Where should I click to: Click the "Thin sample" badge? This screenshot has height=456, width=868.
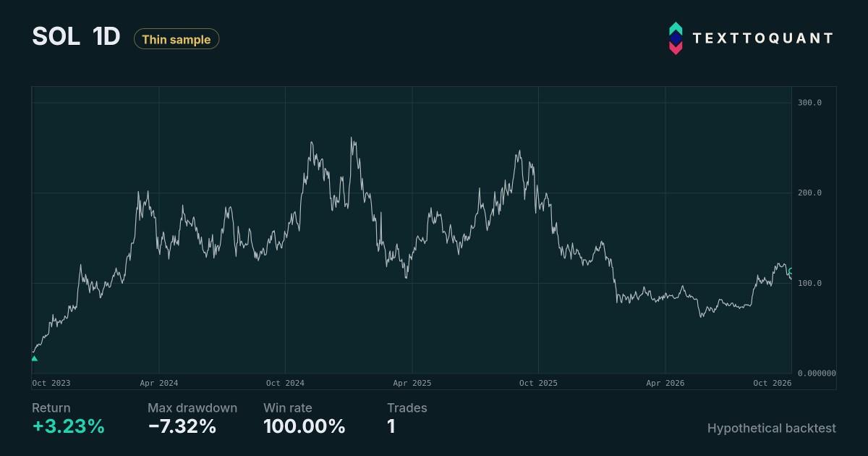tap(176, 39)
